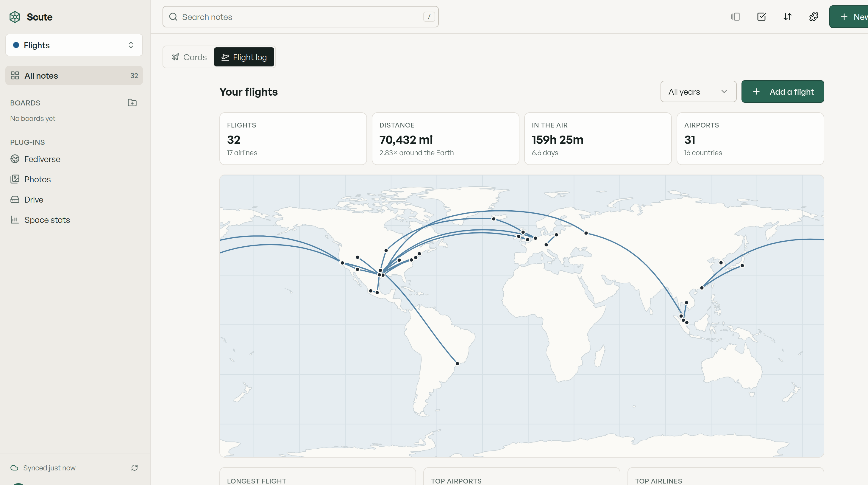Click the Top Airports card heading
Viewport: 868px width, 485px height.
[456, 481]
